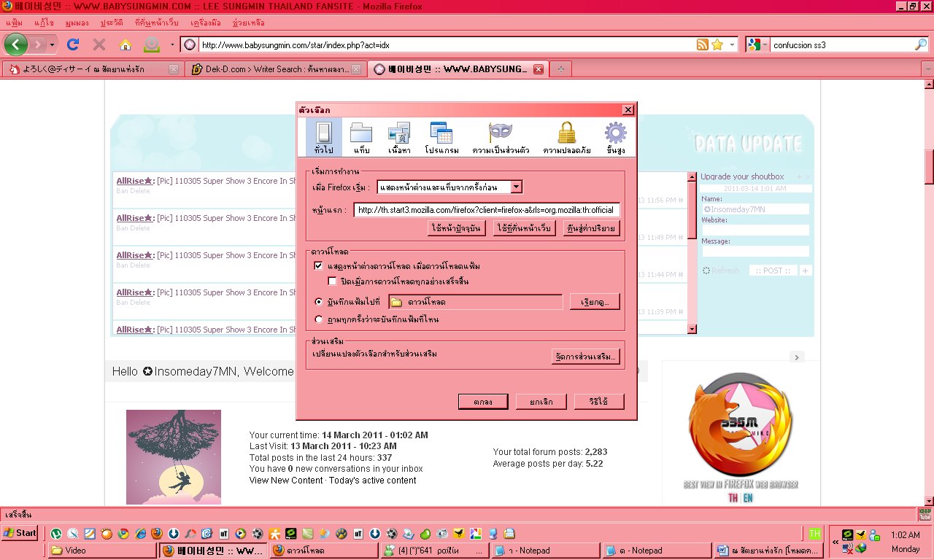Click the shoutbox Website input field

tap(756, 230)
